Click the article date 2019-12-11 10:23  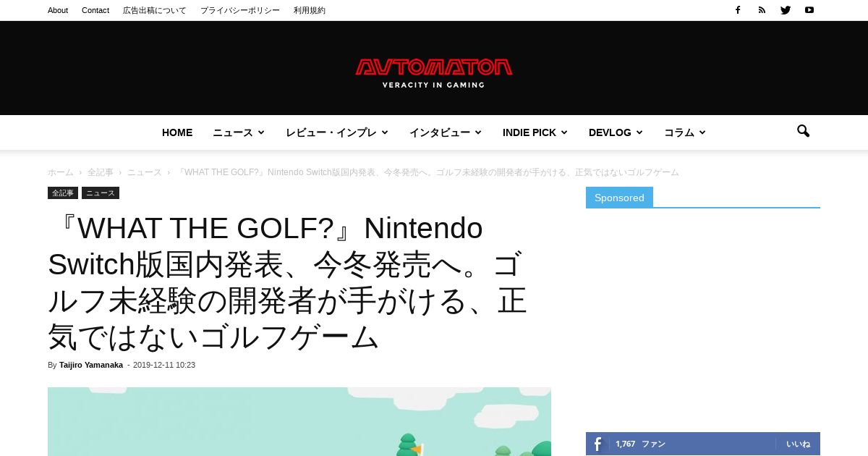pos(164,365)
